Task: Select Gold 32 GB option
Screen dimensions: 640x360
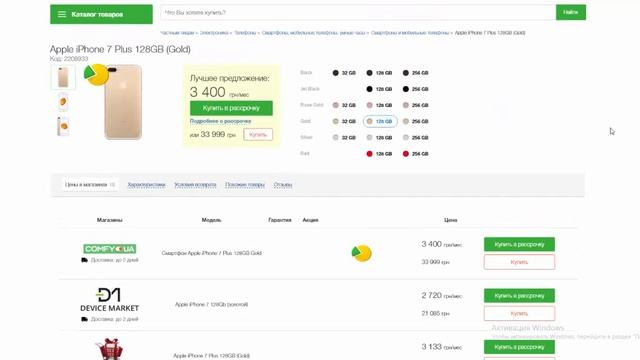Action: pos(344,122)
